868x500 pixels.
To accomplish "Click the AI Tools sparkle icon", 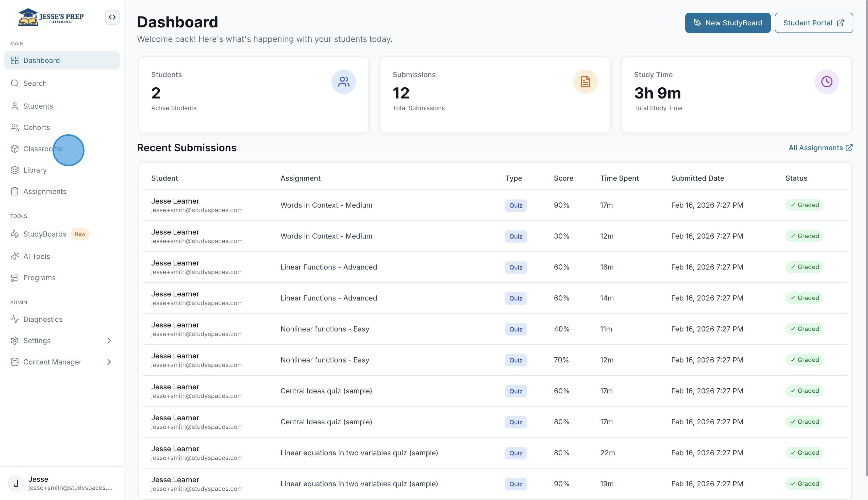I will point(14,257).
